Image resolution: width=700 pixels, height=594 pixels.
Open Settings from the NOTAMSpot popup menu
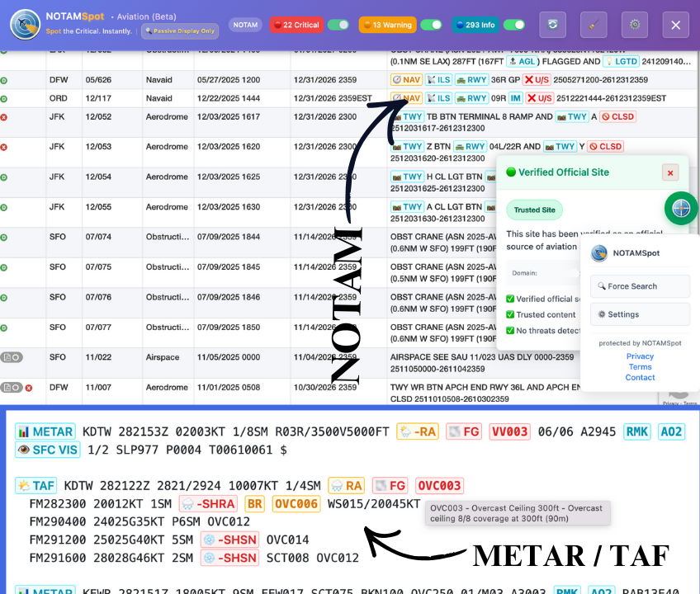pos(640,314)
